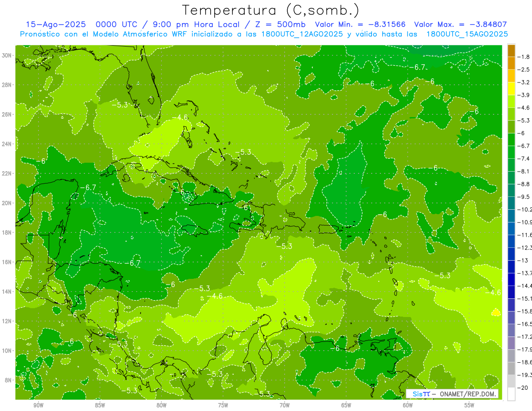Click the colorbar label "-17.2"

525,337
